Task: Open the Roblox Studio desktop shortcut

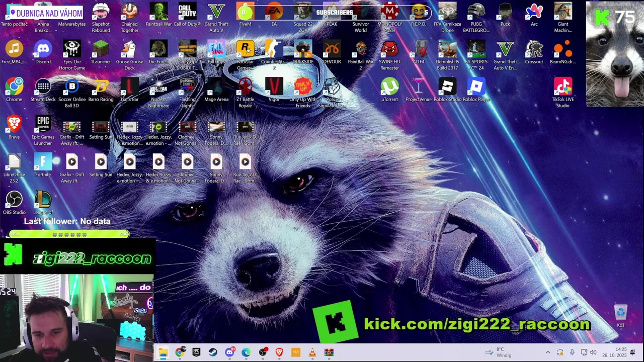Action: tap(447, 90)
